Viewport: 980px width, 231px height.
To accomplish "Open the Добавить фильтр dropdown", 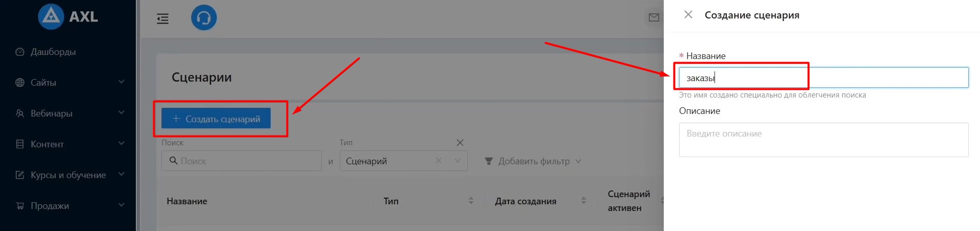I will point(533,161).
